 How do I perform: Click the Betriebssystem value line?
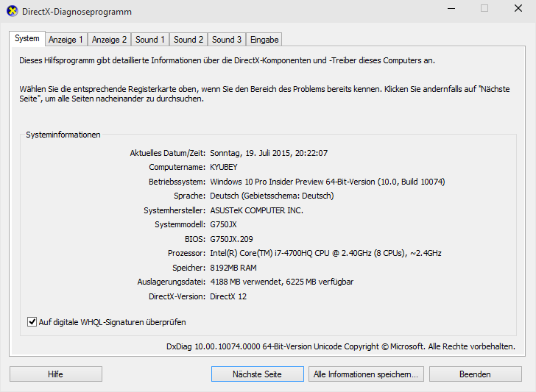(x=327, y=182)
